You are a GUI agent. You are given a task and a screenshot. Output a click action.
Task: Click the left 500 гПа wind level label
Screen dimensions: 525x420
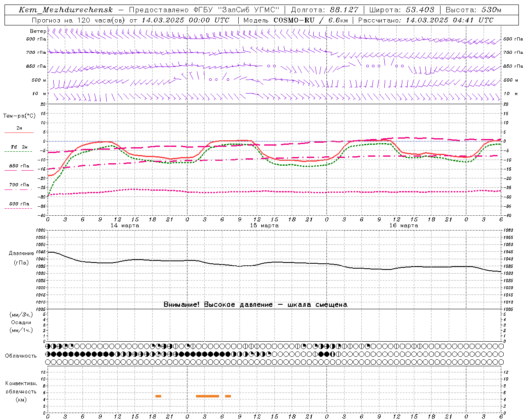pyautogui.click(x=36, y=39)
